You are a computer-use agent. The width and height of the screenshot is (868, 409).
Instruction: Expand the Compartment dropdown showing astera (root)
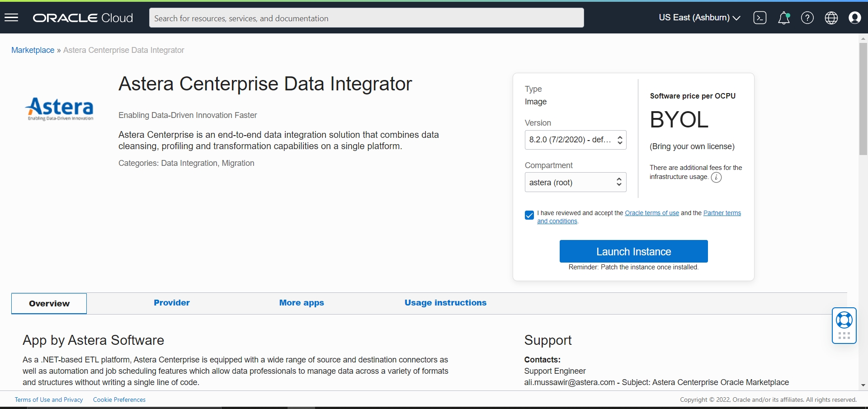(575, 182)
